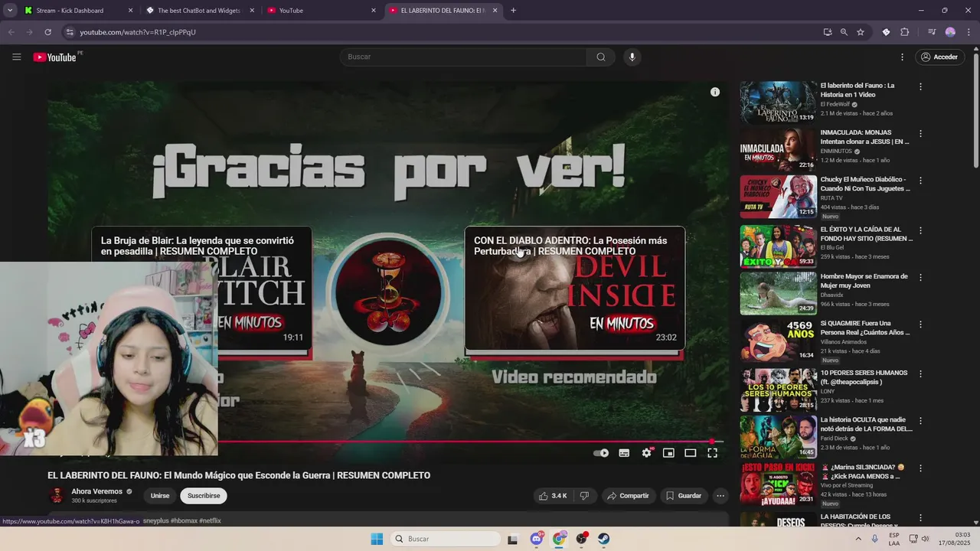This screenshot has width=980, height=551.
Task: Open the Ahora Veremos channel avatar
Action: 56,495
